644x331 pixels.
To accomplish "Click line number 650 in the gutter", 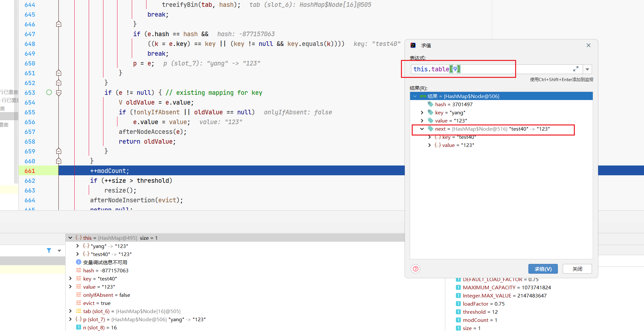I will (x=30, y=63).
